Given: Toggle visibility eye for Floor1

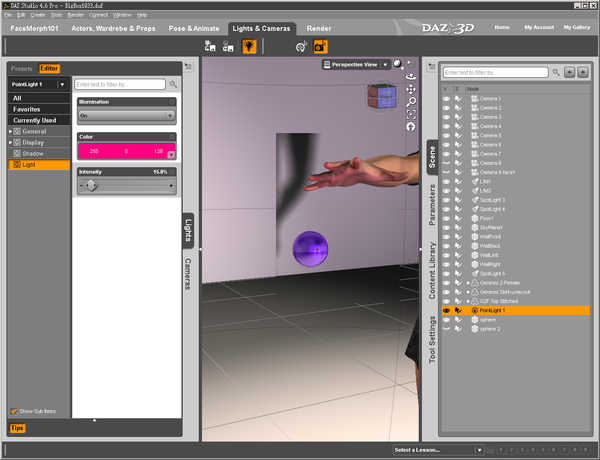Looking at the screenshot, I should (446, 218).
